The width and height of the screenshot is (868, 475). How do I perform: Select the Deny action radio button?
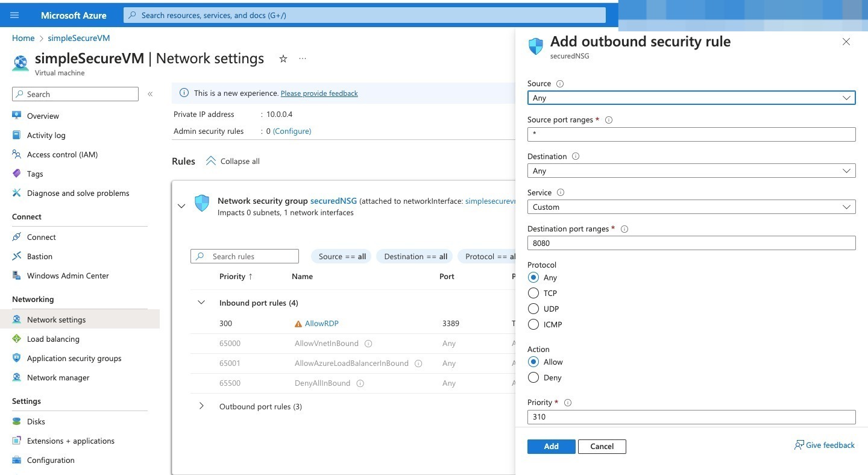click(533, 377)
